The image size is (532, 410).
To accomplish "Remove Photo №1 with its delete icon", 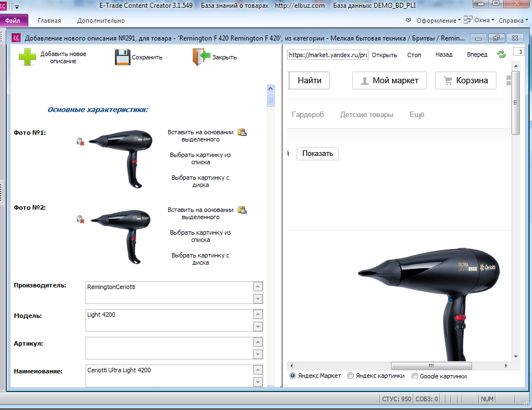I will (81, 141).
